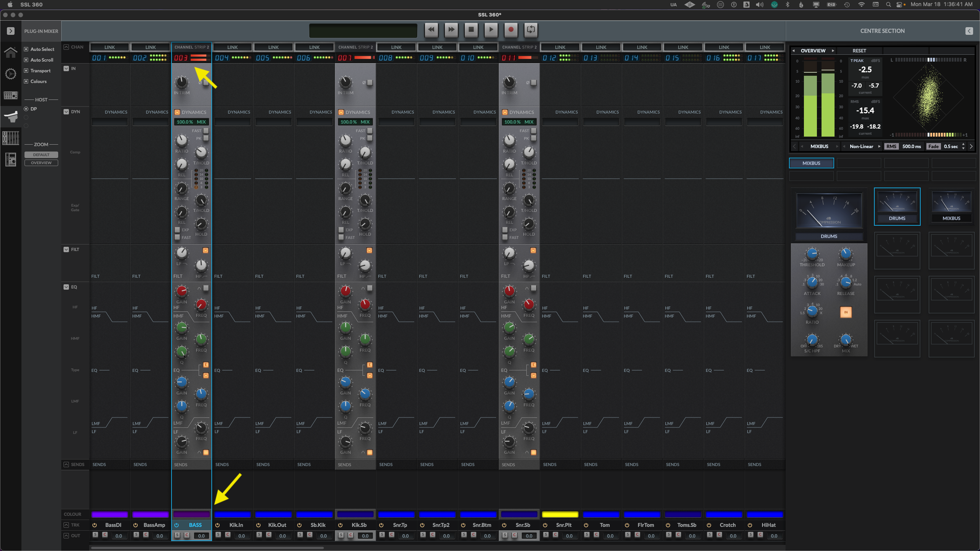Click the purple BassDI colour swatch
This screenshot has height=551, width=980.
coord(109,514)
